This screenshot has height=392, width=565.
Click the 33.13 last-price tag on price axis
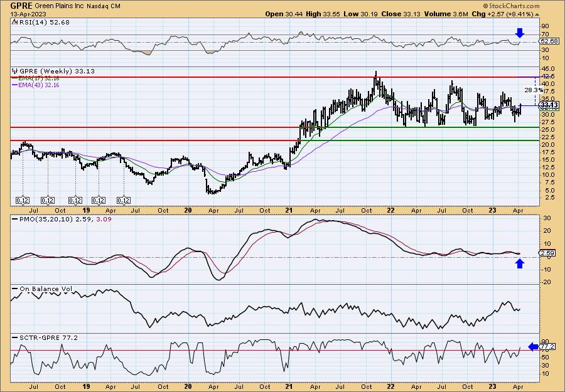(549, 105)
